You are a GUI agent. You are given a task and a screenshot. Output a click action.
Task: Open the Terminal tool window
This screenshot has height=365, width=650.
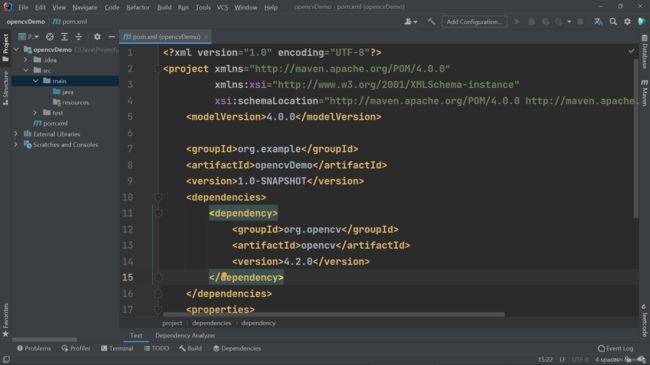pos(117,348)
